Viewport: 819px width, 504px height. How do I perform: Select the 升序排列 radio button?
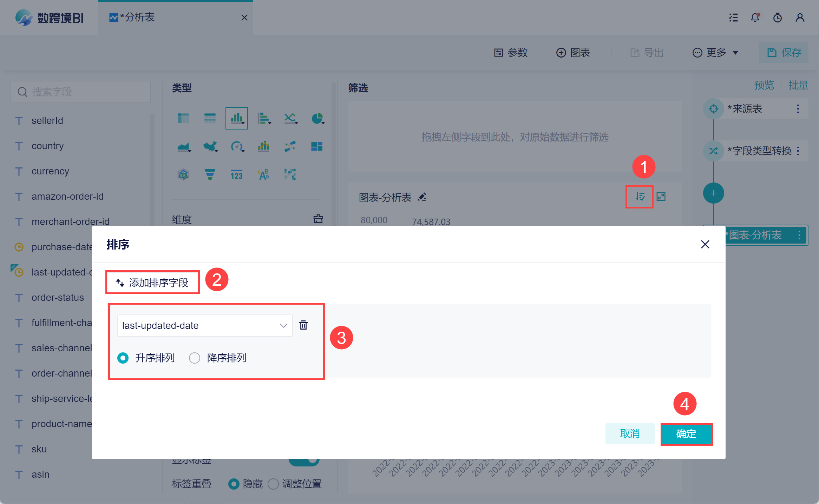pos(123,358)
